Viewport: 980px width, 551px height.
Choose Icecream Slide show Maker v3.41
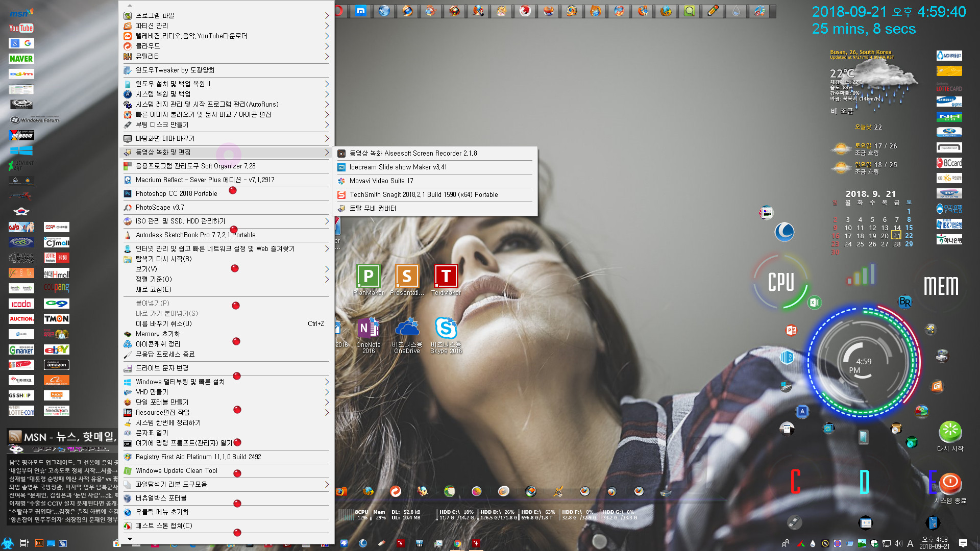(x=435, y=167)
